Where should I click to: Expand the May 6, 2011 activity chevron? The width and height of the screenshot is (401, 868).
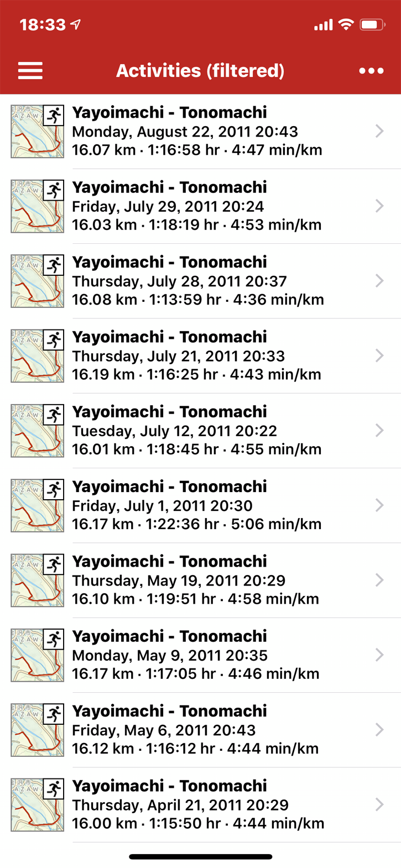tap(379, 730)
